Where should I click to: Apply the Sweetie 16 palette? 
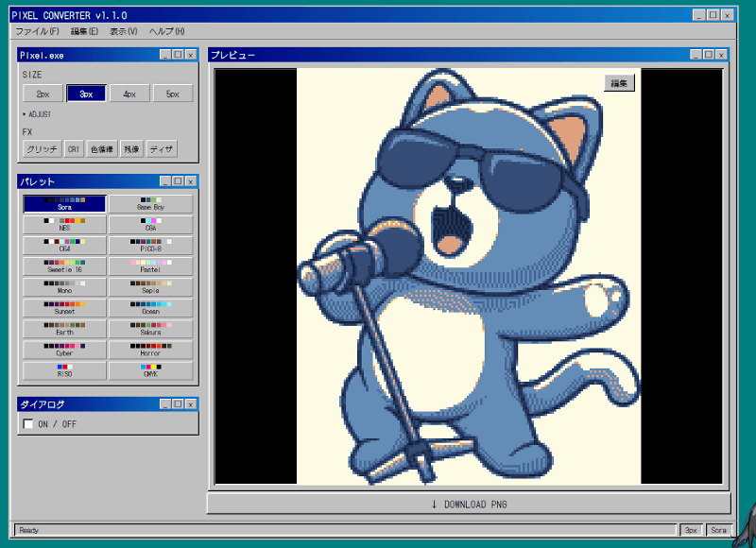click(64, 266)
